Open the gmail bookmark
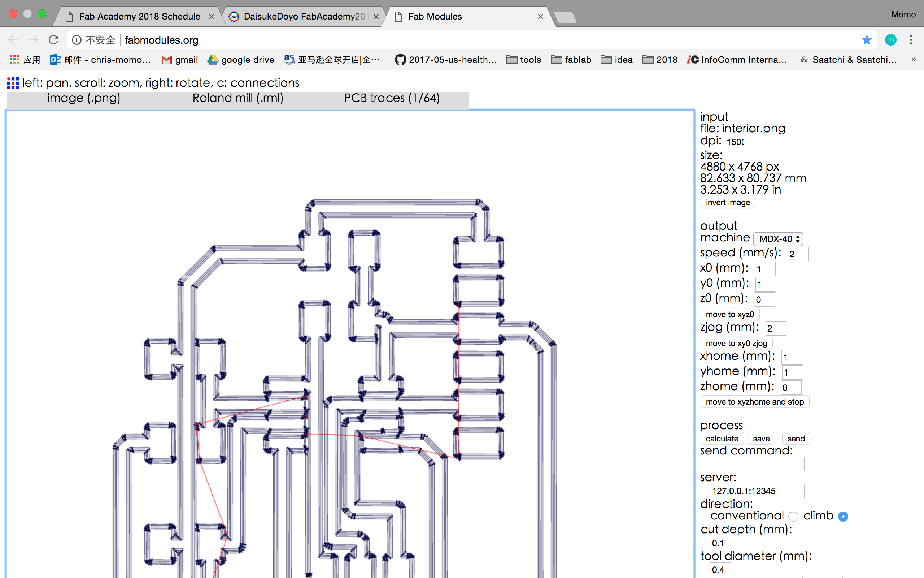This screenshot has width=924, height=578. coord(179,60)
